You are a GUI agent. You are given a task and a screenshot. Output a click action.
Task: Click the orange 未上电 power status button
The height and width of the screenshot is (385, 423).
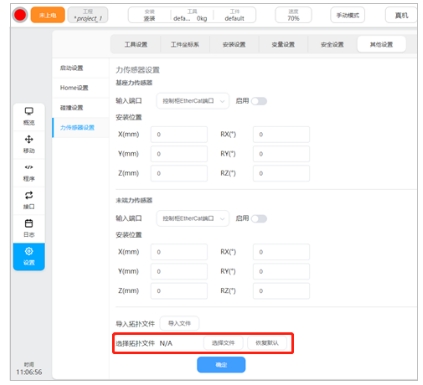[x=48, y=15]
